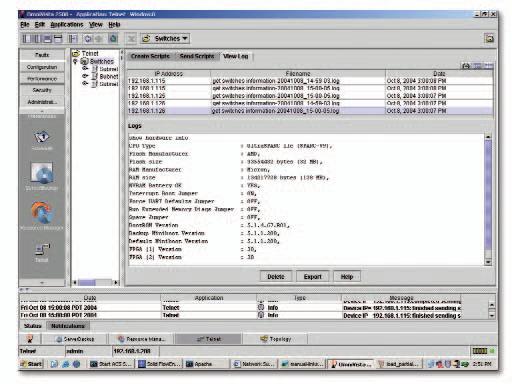Open the Applications menu
512x384 pixels.
pos(67,25)
